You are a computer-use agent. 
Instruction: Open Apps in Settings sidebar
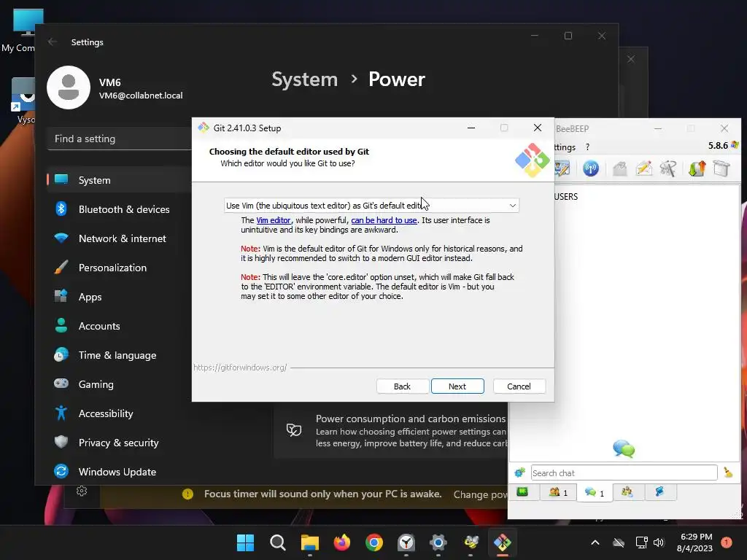click(119, 297)
